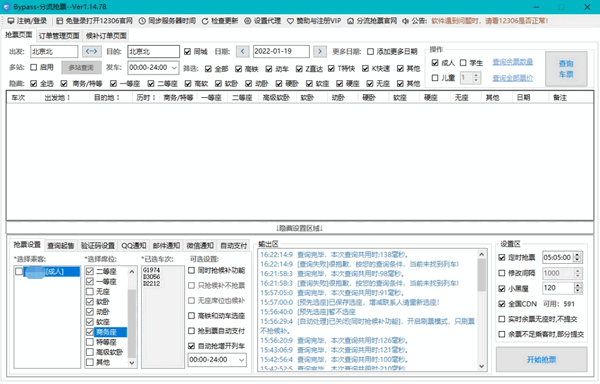The width and height of the screenshot is (600, 384).
Task: Go to previous date arrow
Action: click(243, 51)
